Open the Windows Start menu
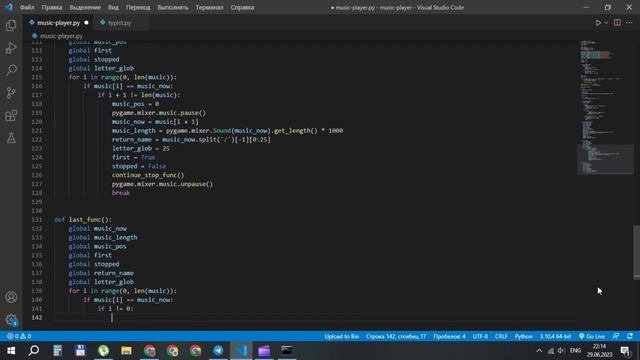Viewport: 640px width, 360px height. pos(11,351)
